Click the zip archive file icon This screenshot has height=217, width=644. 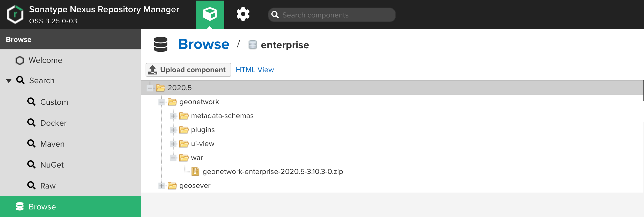click(x=195, y=172)
